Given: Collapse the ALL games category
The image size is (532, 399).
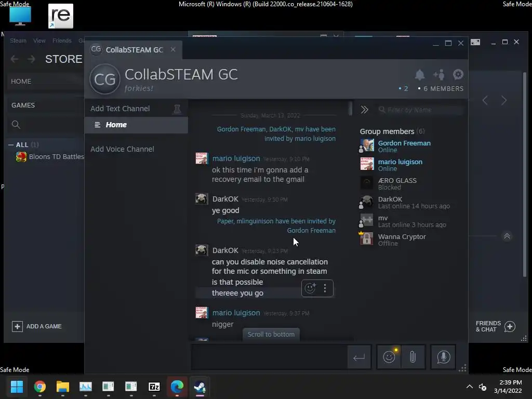Looking at the screenshot, I should point(11,145).
